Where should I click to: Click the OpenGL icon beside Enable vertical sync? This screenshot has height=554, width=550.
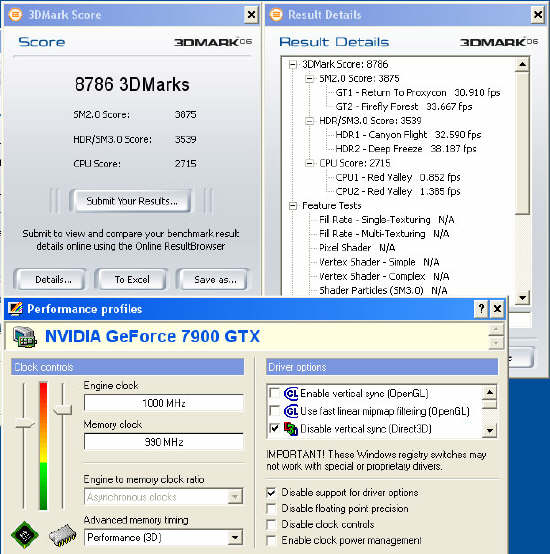(x=291, y=393)
